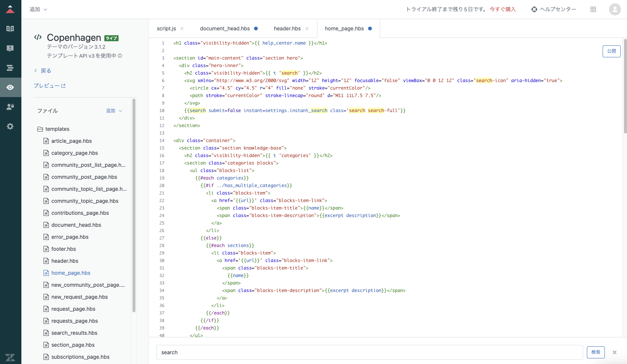The height and width of the screenshot is (364, 627).
Task: Click the 公開 publish button
Action: [612, 51]
